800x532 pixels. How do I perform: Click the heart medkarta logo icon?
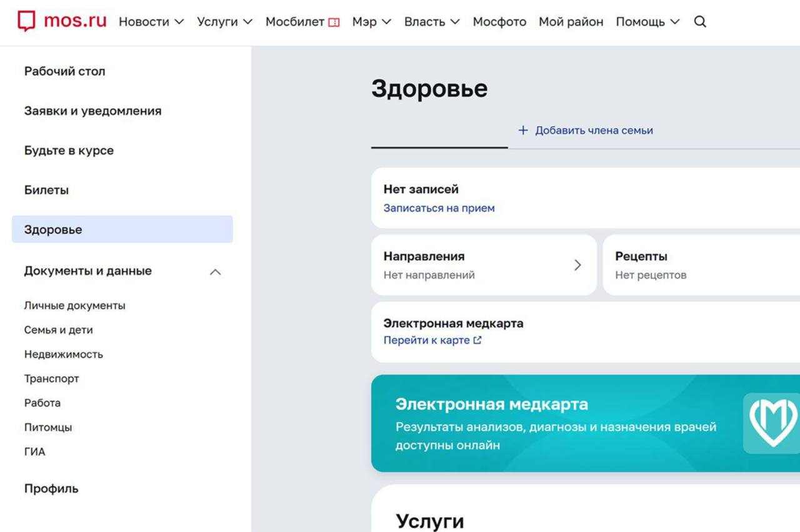[772, 423]
